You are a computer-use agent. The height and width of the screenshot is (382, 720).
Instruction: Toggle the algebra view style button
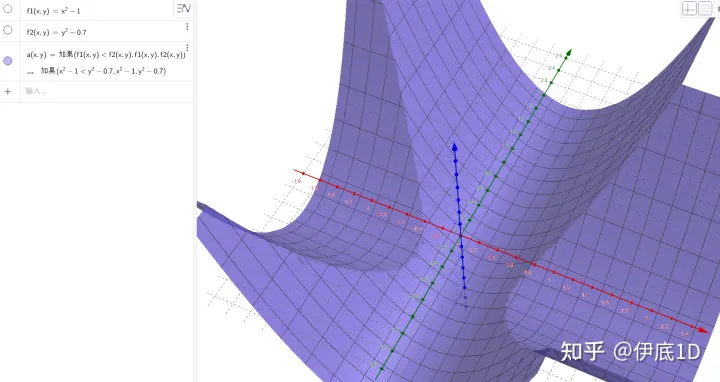coord(183,8)
